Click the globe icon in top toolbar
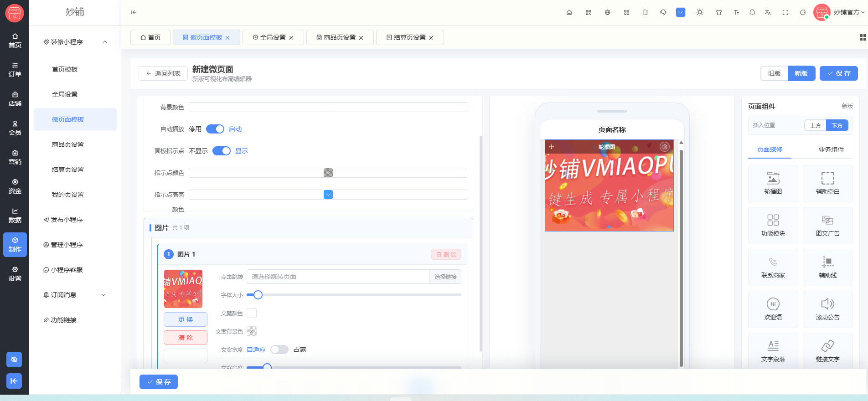The width and height of the screenshot is (868, 401). coord(607,12)
